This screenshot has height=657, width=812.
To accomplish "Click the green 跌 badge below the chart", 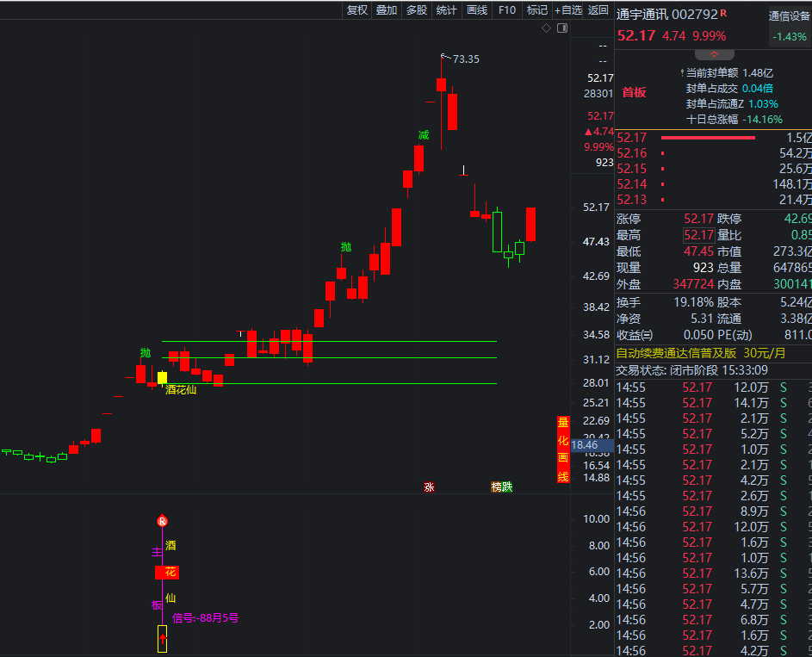I will point(507,487).
